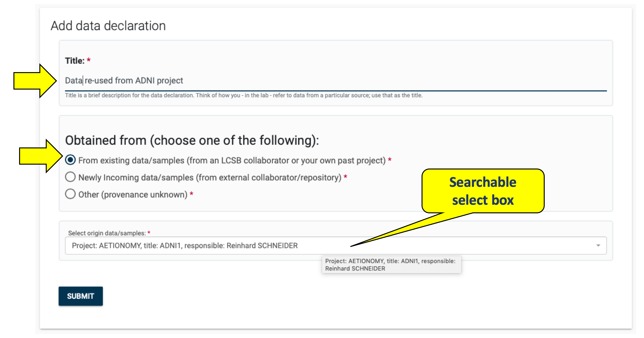Click the red asterisk beside the Title label
644x338 pixels.
(88, 60)
